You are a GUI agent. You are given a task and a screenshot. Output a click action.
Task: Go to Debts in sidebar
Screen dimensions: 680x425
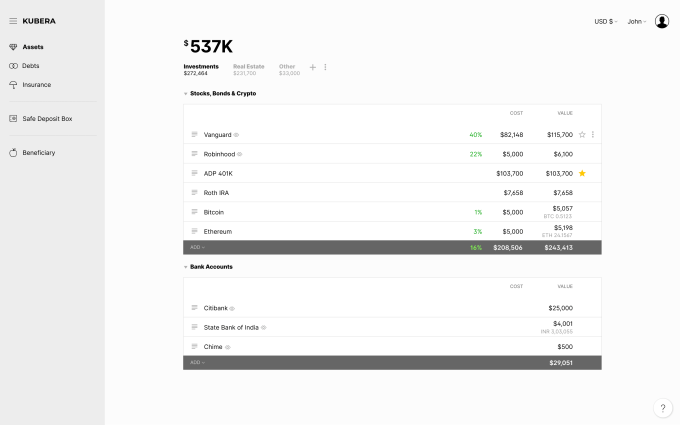(x=31, y=66)
